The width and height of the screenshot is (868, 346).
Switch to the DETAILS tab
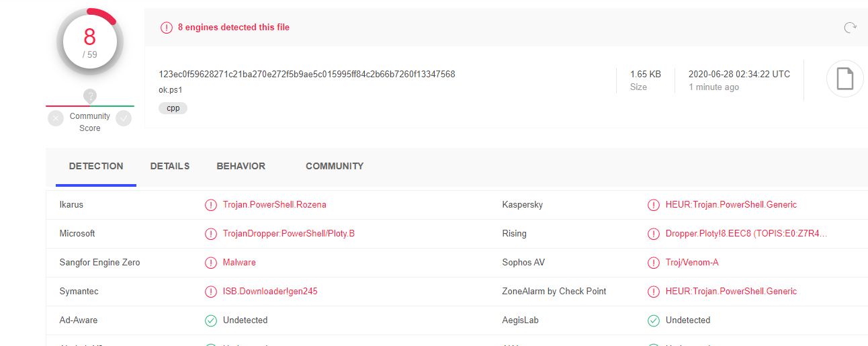tap(170, 166)
